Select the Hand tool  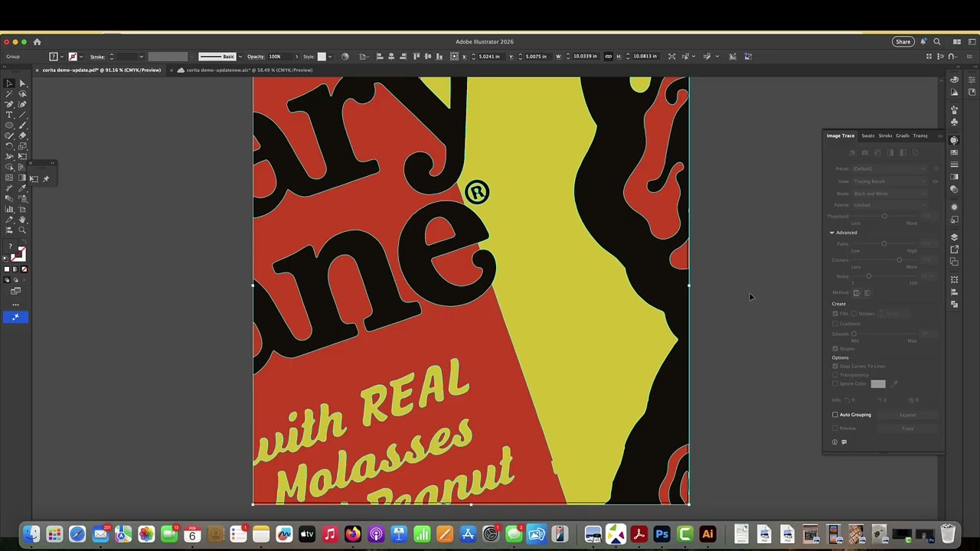point(22,219)
